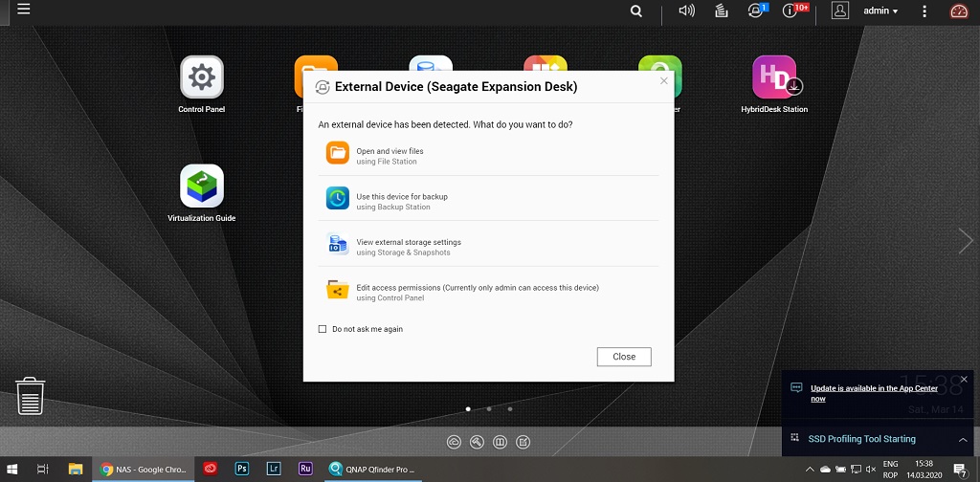Open Adobe Creative Cloud from taskbar
Viewport: 980px width, 482px height.
(x=210, y=469)
